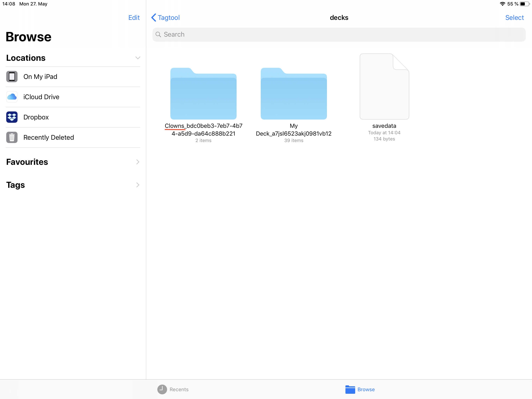Viewport: 532px width, 399px height.
Task: Switch to the Browse tab
Action: (360, 389)
